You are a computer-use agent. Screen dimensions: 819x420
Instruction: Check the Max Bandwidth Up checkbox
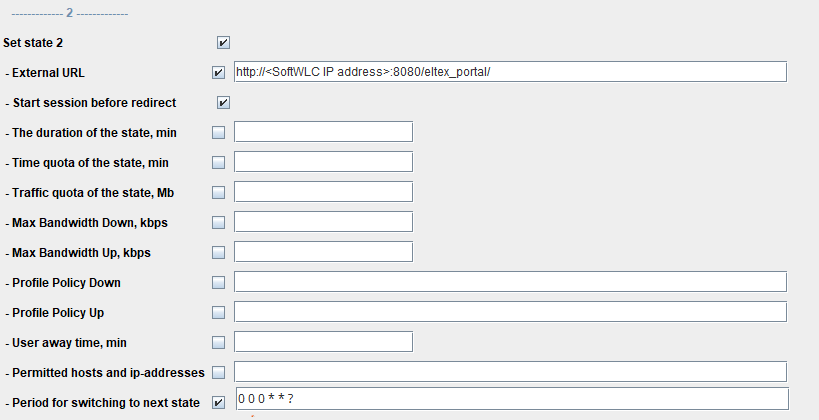[x=219, y=253]
